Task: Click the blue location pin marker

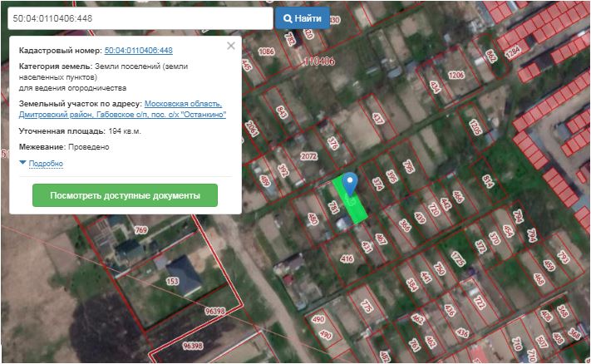Action: [351, 184]
